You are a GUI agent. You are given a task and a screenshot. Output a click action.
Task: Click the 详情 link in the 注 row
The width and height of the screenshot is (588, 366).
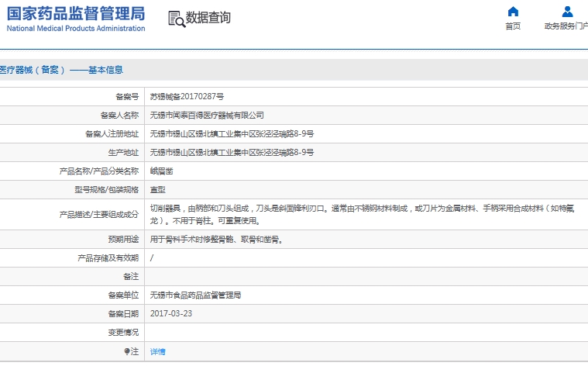pyautogui.click(x=157, y=352)
